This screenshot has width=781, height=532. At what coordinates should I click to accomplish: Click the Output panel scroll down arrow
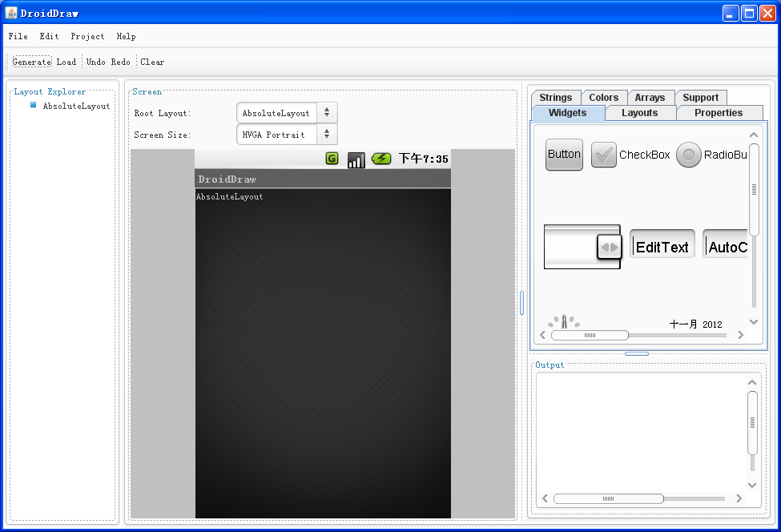(x=752, y=486)
